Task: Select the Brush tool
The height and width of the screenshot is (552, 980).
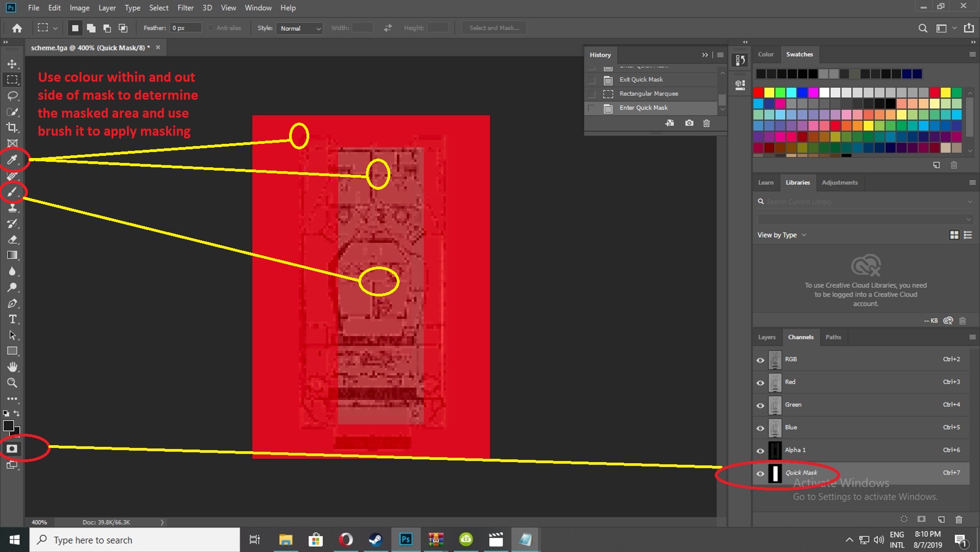Action: coord(12,192)
